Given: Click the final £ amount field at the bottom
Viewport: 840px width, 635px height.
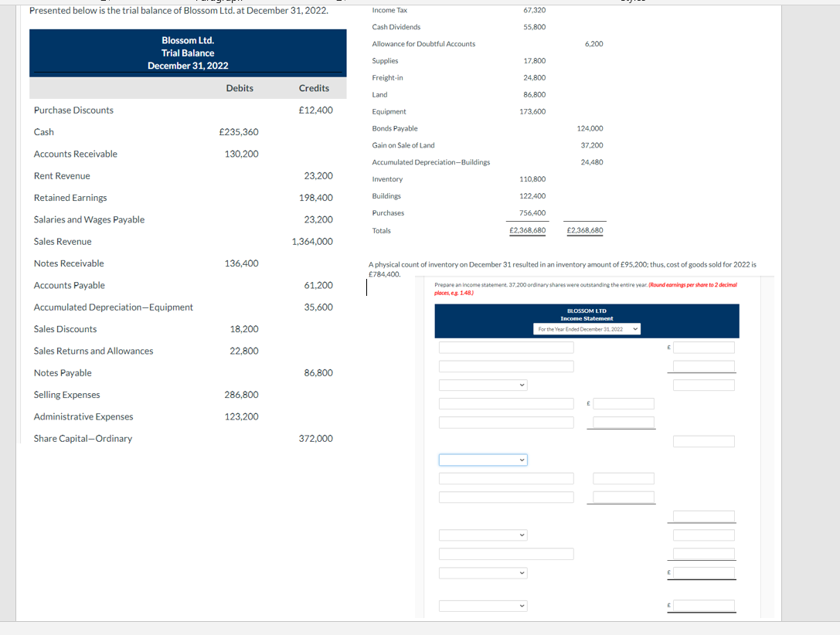Looking at the screenshot, I should point(702,606).
